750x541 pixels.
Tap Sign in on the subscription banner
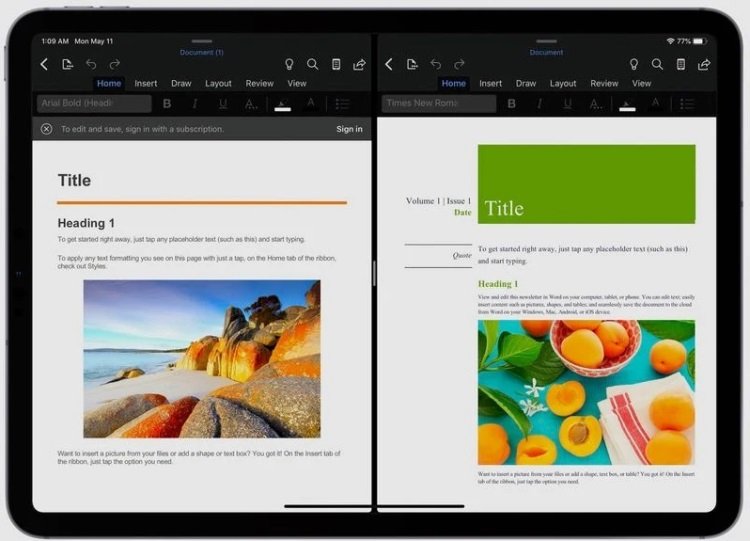(x=349, y=129)
